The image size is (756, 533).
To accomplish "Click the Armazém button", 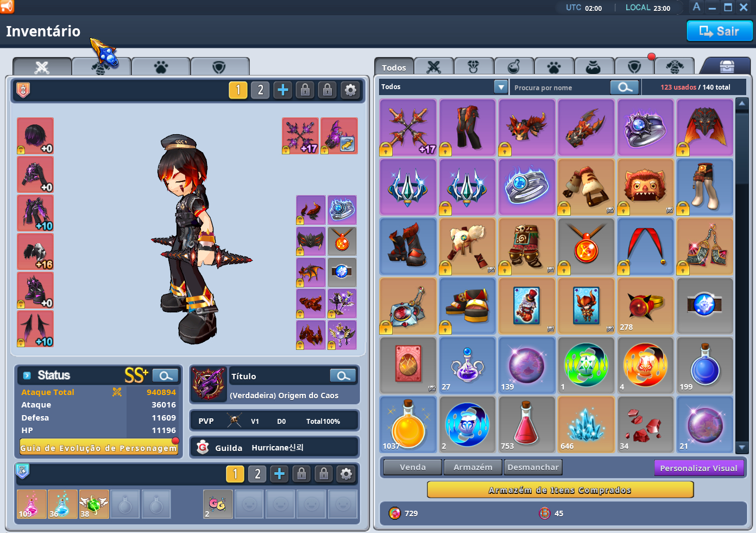I will (473, 467).
